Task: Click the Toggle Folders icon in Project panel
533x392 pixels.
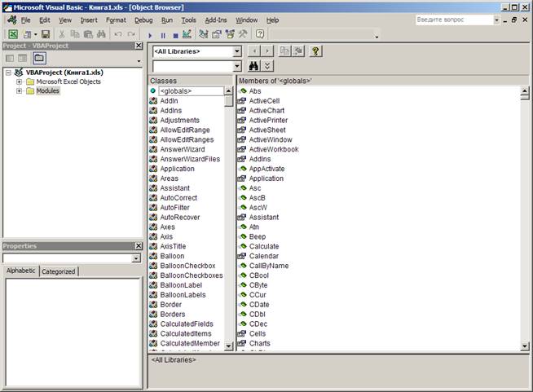Action: click(39, 59)
